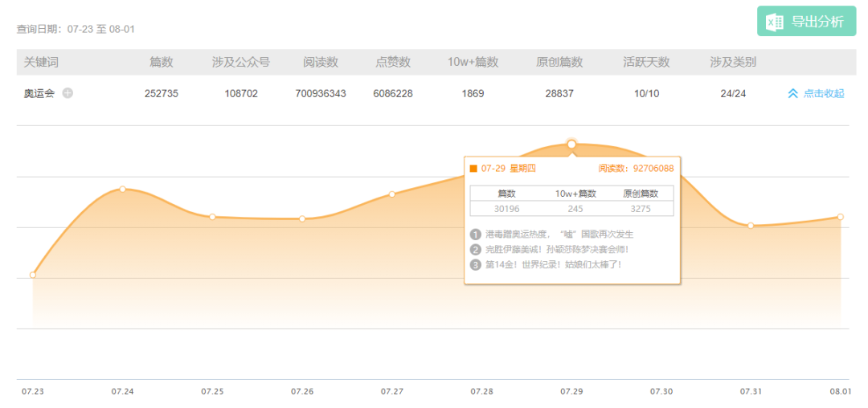Screen dimensions: 868x408
Task: Click the number 1 badge in tooltip
Action: [x=476, y=235]
